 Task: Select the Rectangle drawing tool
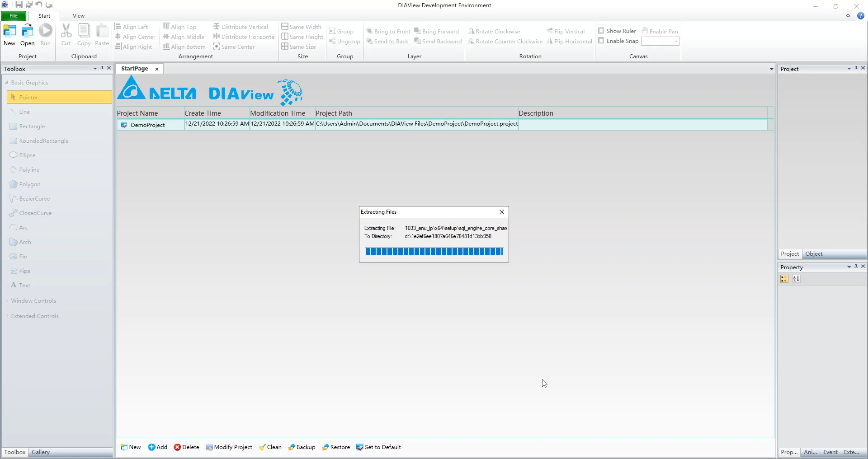[32, 126]
